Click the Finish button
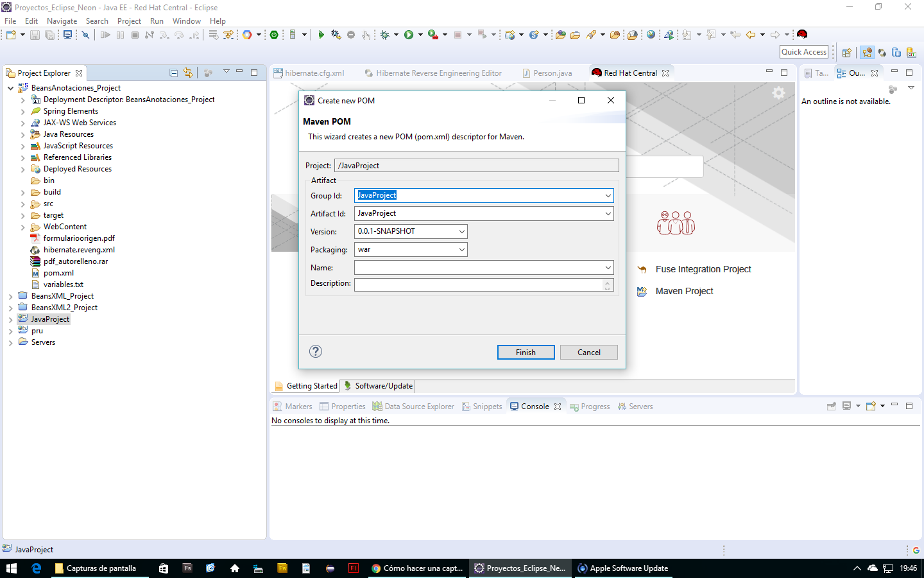 (526, 352)
